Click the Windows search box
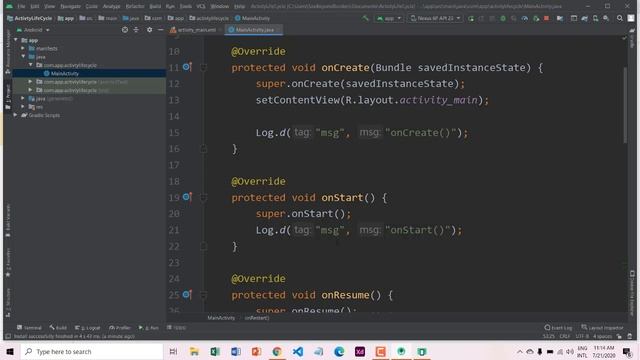 91,351
